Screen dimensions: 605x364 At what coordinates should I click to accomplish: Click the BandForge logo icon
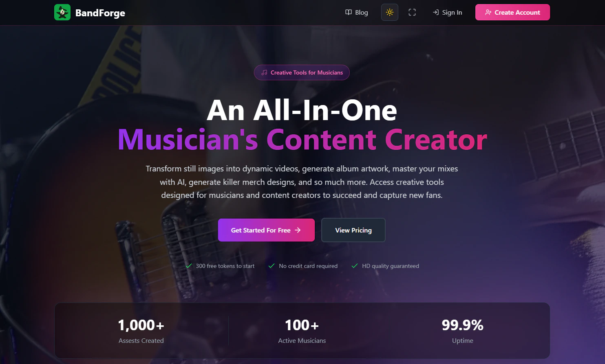(x=62, y=13)
